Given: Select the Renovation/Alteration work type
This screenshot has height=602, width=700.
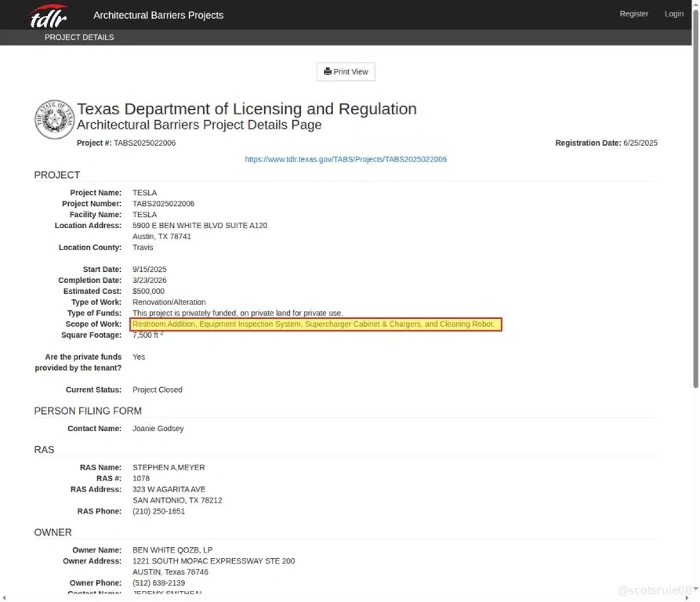Looking at the screenshot, I should point(169,302).
